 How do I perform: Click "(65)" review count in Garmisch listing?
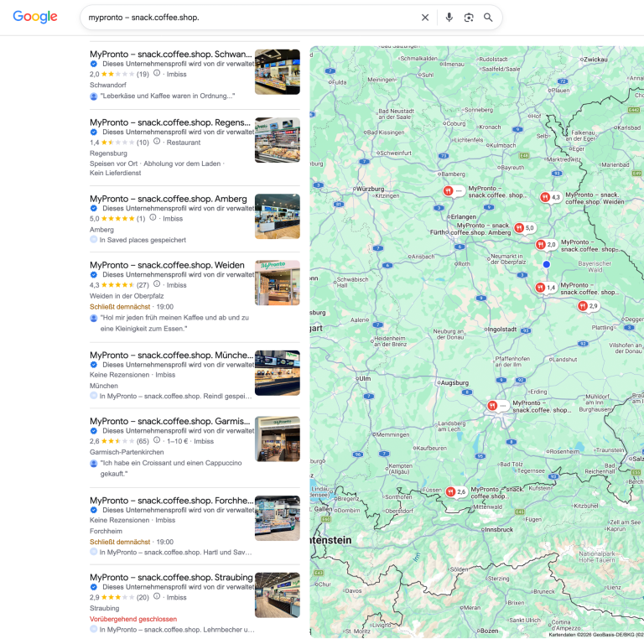(x=143, y=441)
